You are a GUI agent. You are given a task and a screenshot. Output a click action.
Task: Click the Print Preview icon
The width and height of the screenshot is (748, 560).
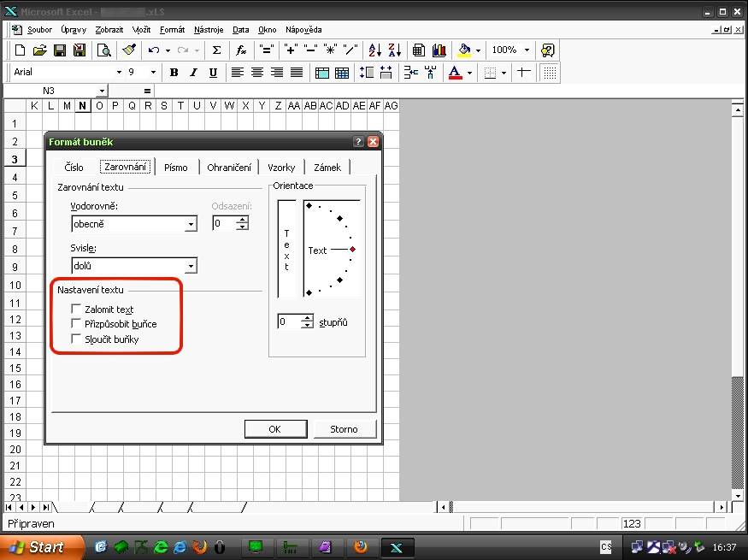pyautogui.click(x=103, y=50)
